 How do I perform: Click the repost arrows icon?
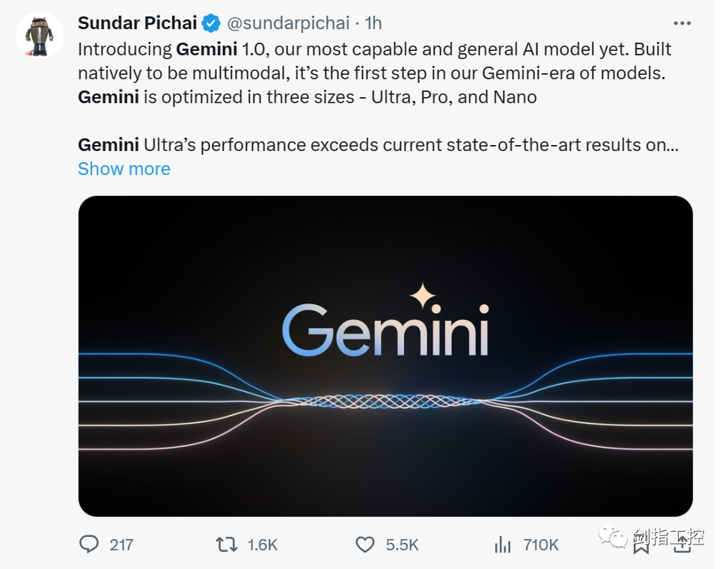[x=226, y=544]
